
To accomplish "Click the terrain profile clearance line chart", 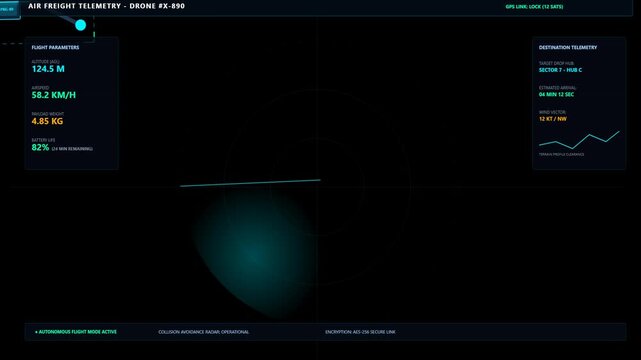I will click(x=579, y=140).
